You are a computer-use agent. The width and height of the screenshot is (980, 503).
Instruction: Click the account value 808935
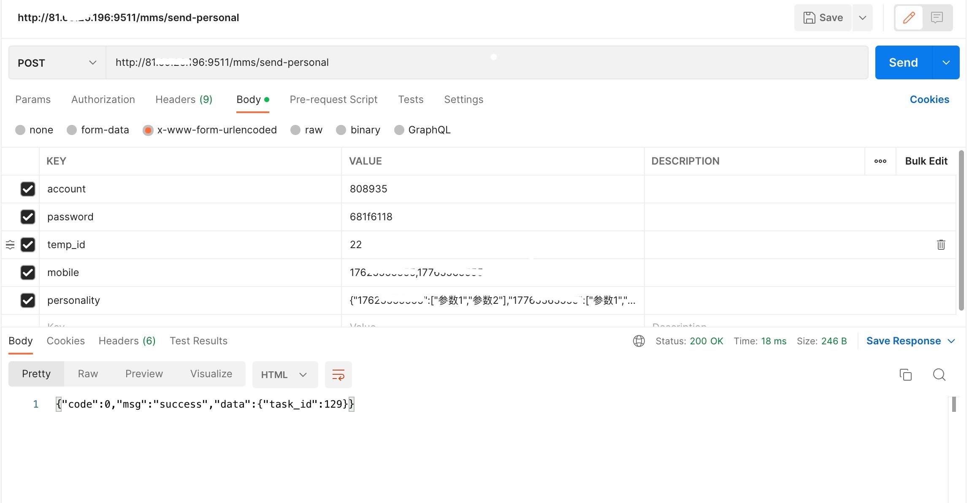tap(368, 189)
